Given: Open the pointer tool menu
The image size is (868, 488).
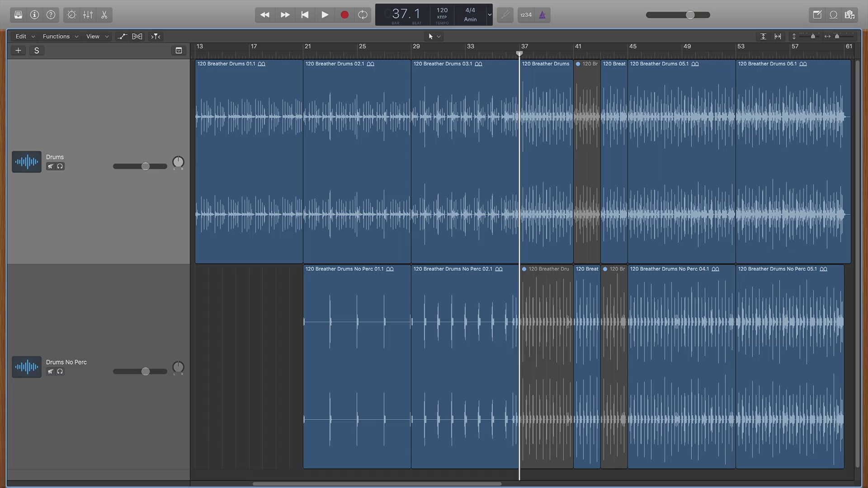Looking at the screenshot, I should [434, 36].
